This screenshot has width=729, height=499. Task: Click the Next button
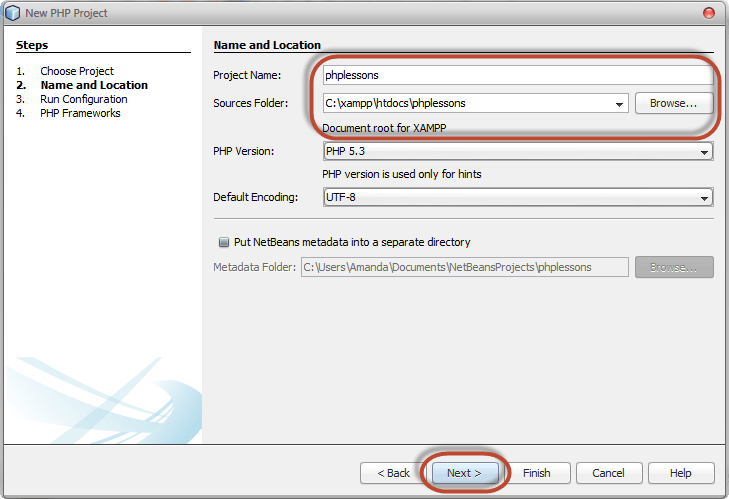click(x=464, y=473)
